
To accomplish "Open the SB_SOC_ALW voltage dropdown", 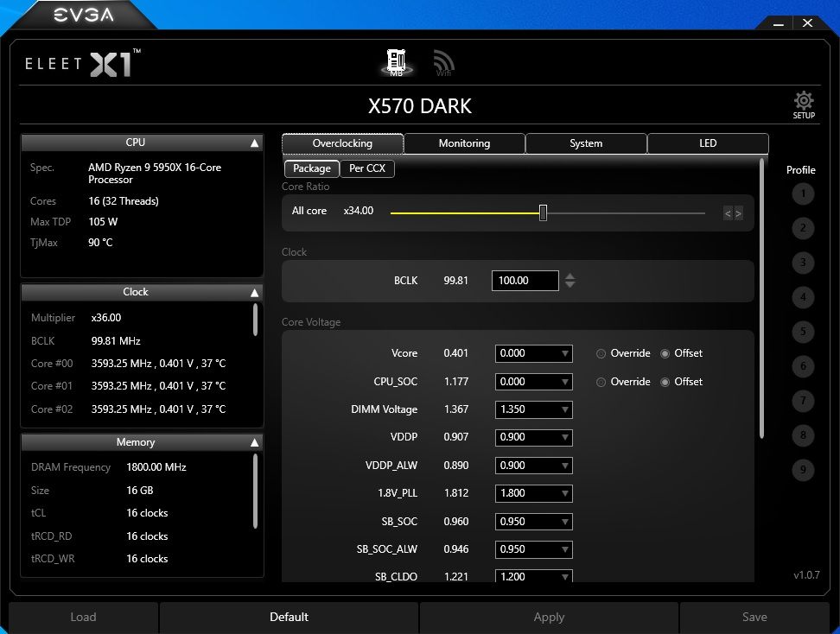I will click(533, 549).
